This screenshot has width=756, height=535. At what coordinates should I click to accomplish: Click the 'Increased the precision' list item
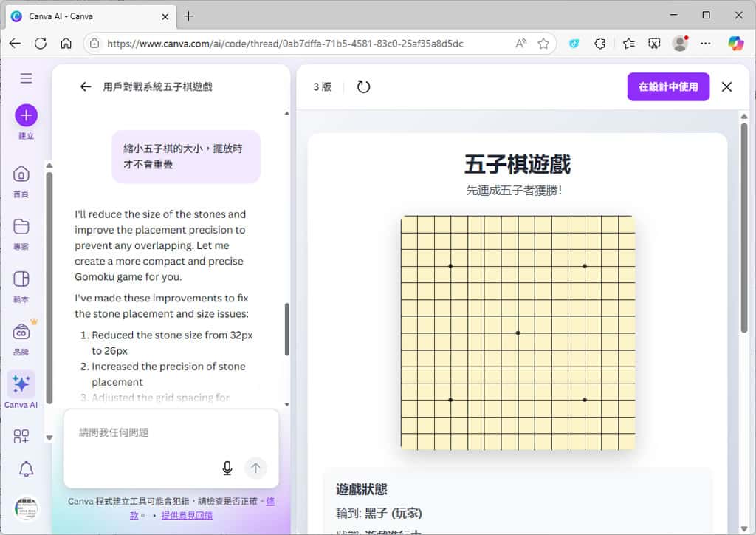pyautogui.click(x=168, y=375)
